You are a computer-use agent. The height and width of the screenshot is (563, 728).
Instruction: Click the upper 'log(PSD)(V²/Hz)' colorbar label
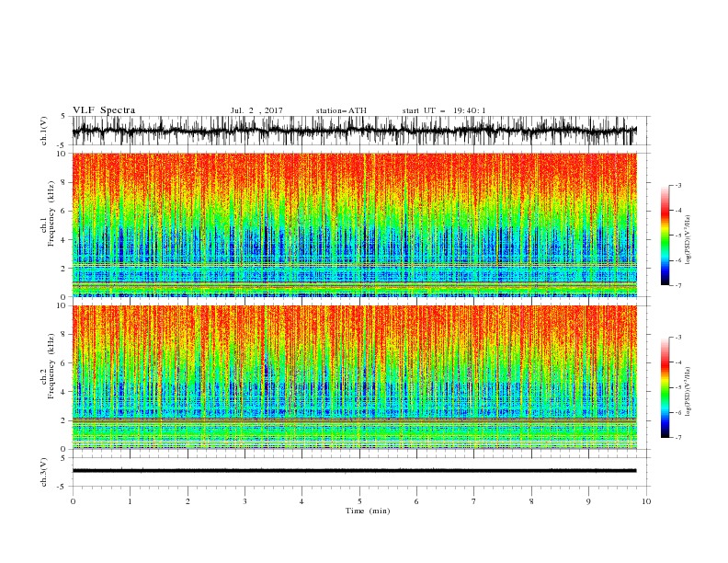click(x=688, y=239)
